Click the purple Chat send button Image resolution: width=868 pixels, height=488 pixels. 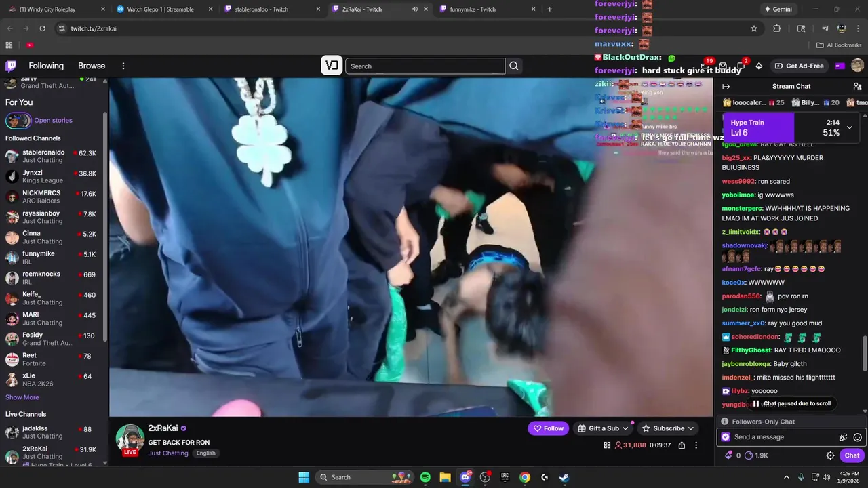point(852,455)
